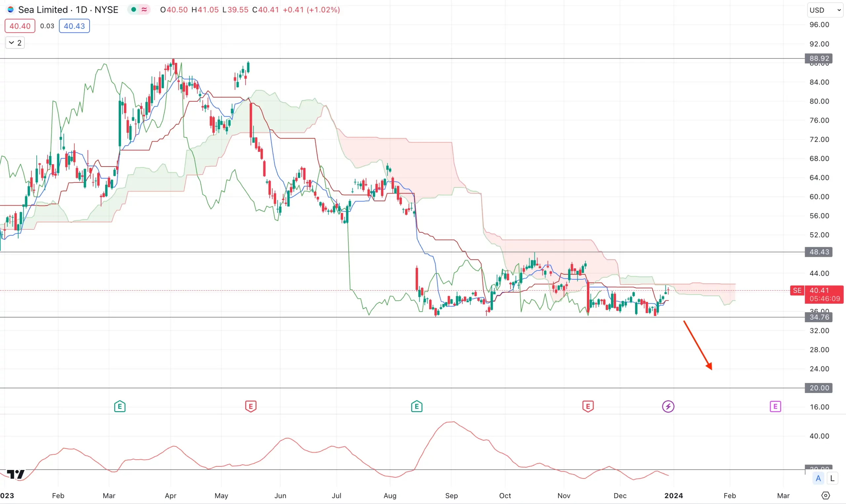Click the Mar label at the far right of the time axis

tap(784, 495)
